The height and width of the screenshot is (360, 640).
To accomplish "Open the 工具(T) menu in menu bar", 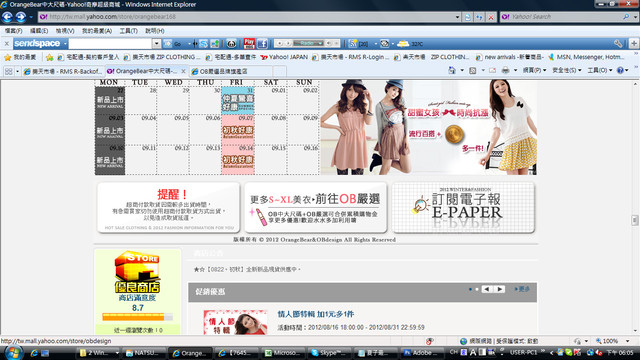I will (128, 31).
